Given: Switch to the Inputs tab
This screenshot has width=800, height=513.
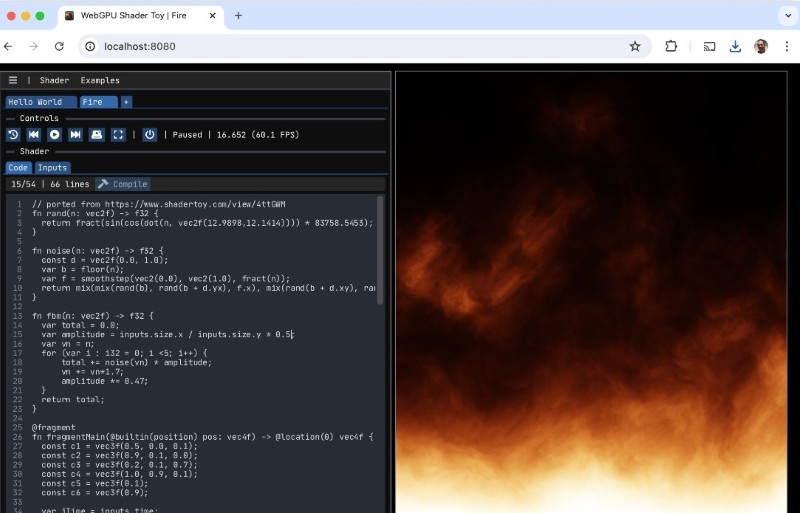Looking at the screenshot, I should point(53,167).
